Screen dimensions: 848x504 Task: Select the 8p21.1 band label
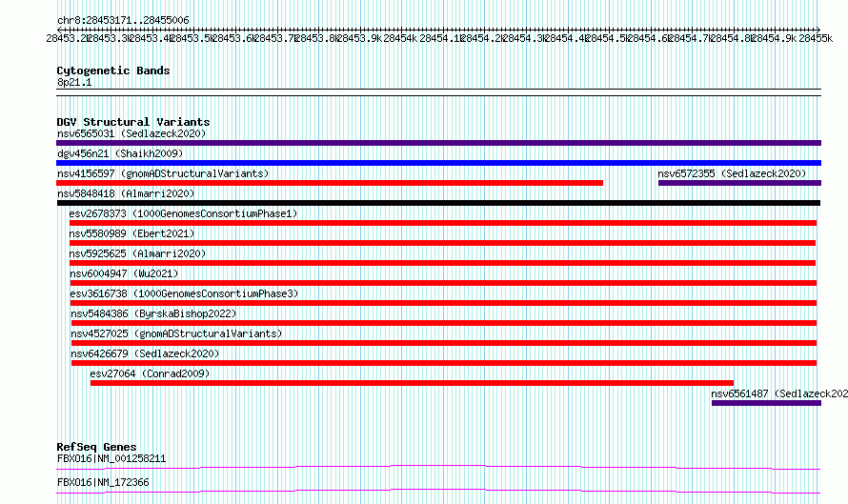click(x=74, y=82)
